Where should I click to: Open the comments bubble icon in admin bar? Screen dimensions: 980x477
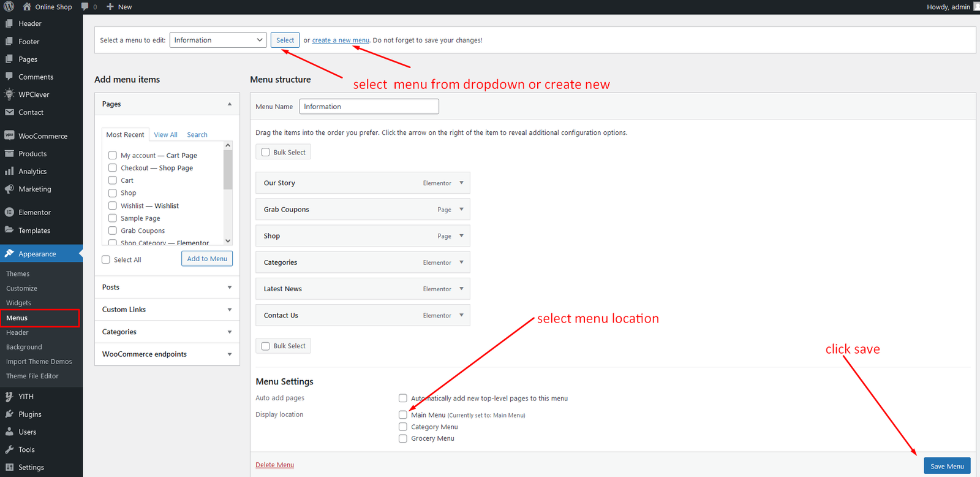[x=85, y=7]
